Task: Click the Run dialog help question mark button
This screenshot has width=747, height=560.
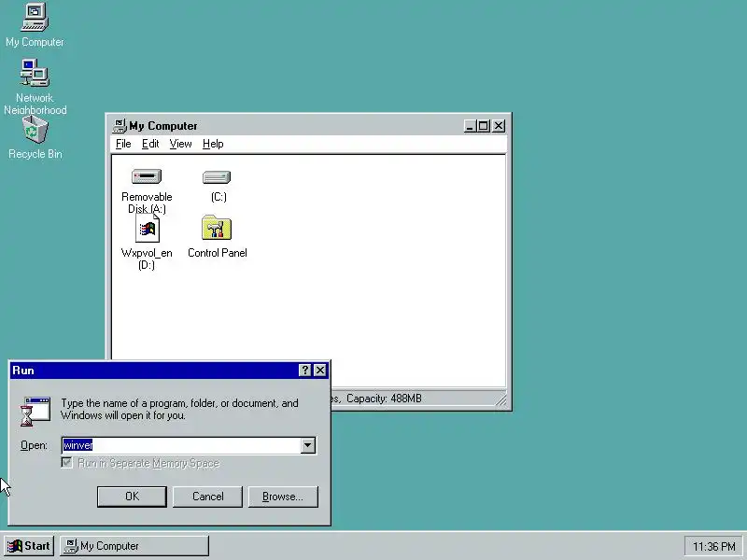Action: [305, 370]
